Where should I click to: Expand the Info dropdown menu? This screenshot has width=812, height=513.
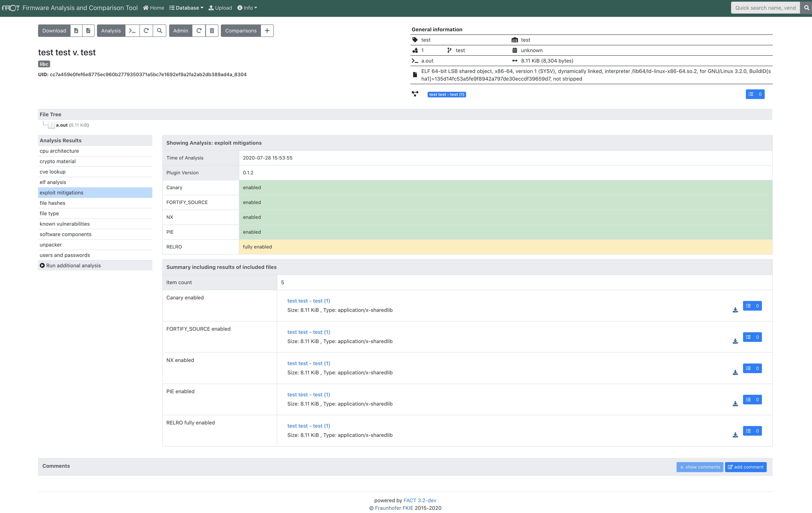[247, 8]
